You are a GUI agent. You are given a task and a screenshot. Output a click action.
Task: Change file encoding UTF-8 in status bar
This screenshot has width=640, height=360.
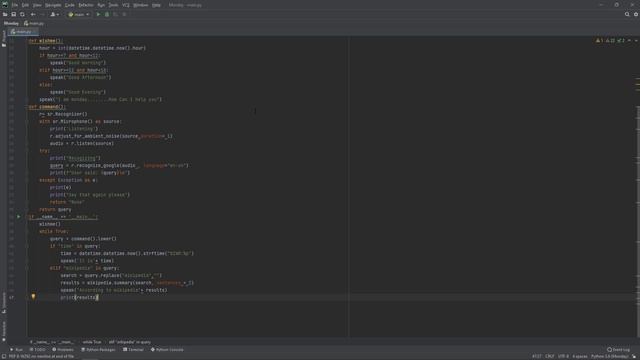(x=563, y=356)
